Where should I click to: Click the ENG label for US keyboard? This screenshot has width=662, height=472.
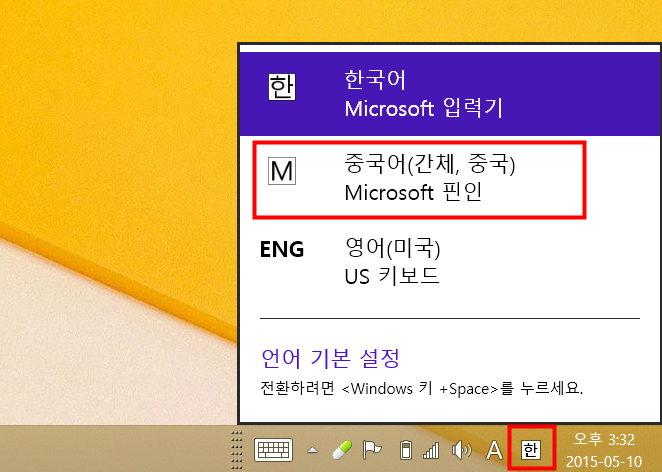coord(282,249)
